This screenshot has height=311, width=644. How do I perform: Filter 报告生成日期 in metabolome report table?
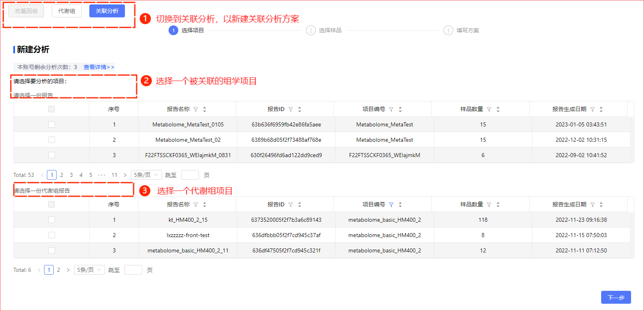click(593, 205)
